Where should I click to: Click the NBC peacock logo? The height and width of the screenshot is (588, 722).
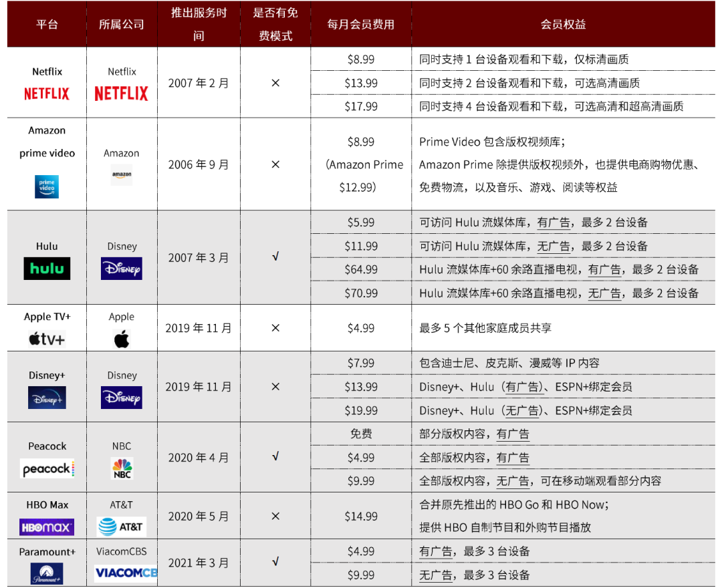[122, 468]
